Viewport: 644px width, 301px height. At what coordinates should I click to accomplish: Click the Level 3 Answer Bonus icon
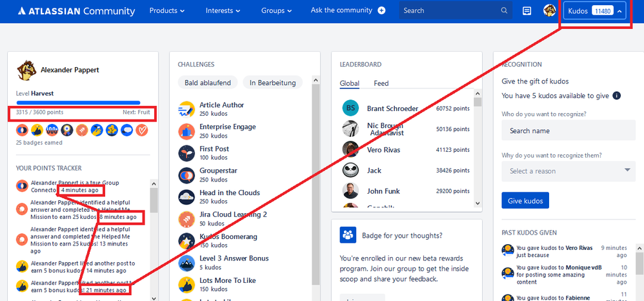[x=186, y=263]
